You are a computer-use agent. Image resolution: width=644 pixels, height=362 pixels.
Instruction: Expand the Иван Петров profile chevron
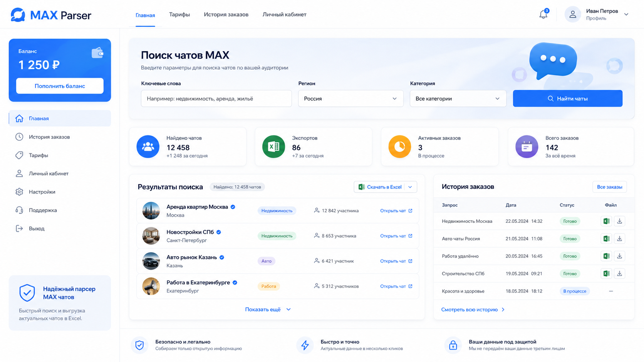pyautogui.click(x=626, y=15)
